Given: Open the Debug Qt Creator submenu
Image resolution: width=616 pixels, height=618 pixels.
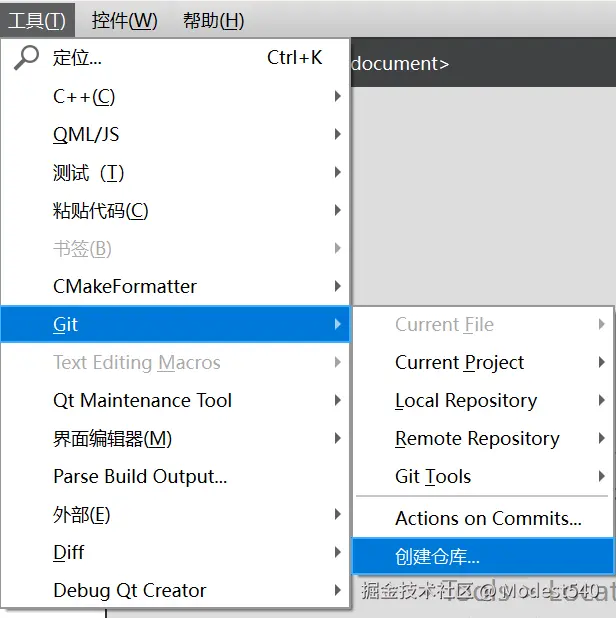Looking at the screenshot, I should click(130, 591).
